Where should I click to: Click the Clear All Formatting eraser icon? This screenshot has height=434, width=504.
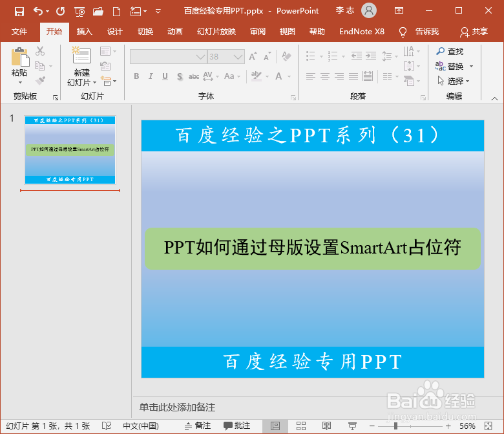(286, 56)
